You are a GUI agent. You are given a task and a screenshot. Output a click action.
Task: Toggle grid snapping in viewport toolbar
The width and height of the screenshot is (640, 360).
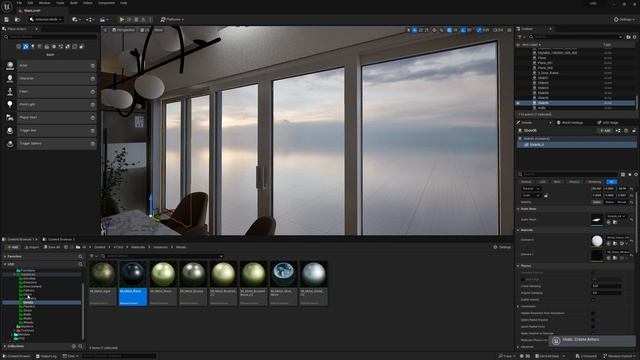(449, 30)
